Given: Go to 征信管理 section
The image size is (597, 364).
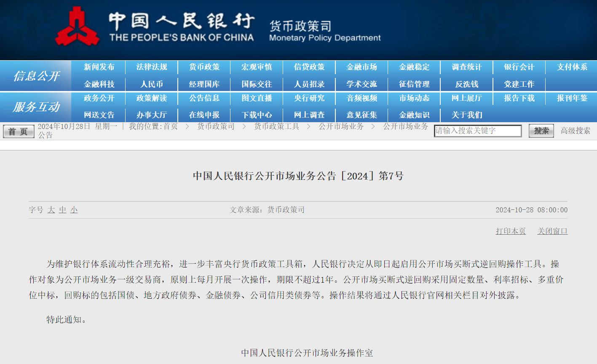Looking at the screenshot, I should click(x=414, y=84).
